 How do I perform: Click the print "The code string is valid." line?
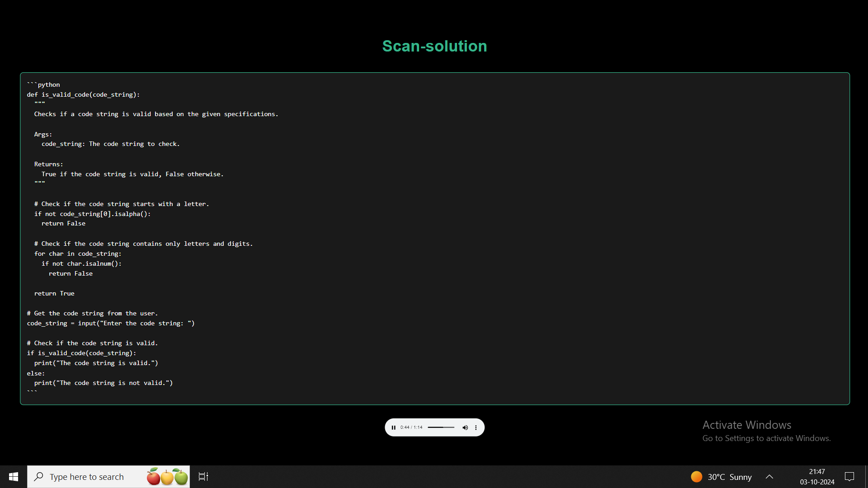96,363
